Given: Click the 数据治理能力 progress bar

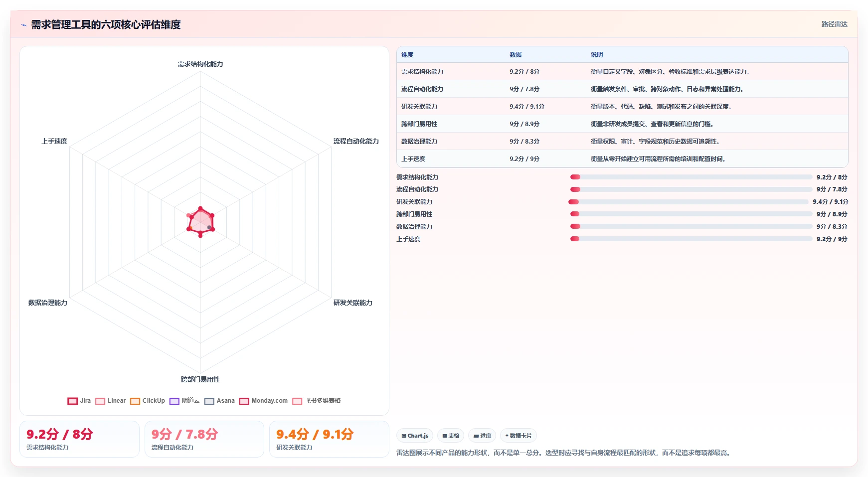Looking at the screenshot, I should tap(691, 226).
